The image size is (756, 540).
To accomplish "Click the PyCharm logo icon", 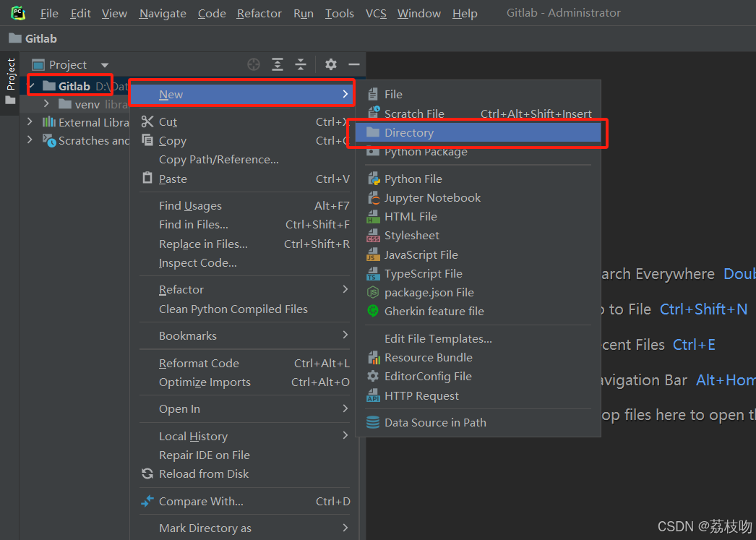I will tap(18, 13).
